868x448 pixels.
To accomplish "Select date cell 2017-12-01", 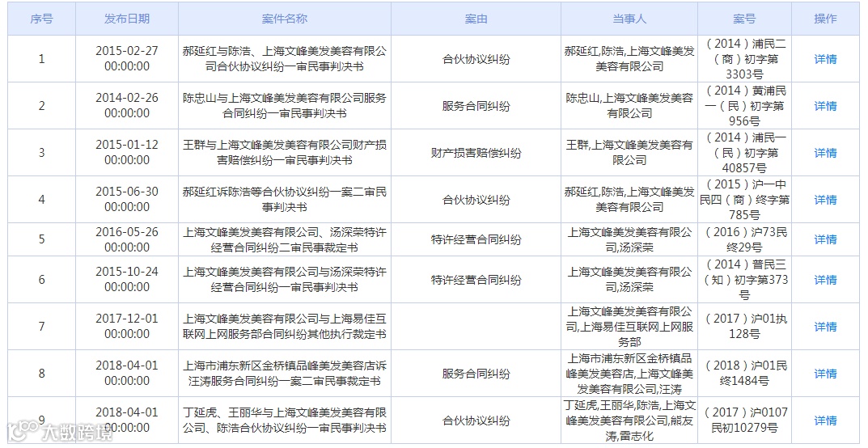I will point(127,327).
